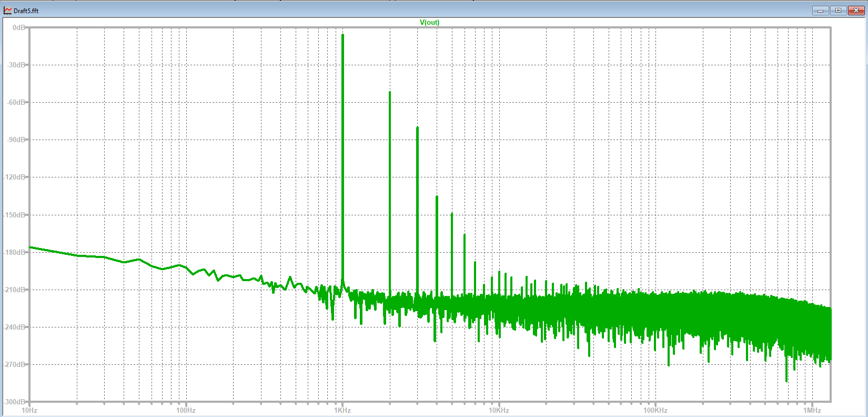Click the -240dB axis label
The height and width of the screenshot is (417, 868).
[14, 327]
